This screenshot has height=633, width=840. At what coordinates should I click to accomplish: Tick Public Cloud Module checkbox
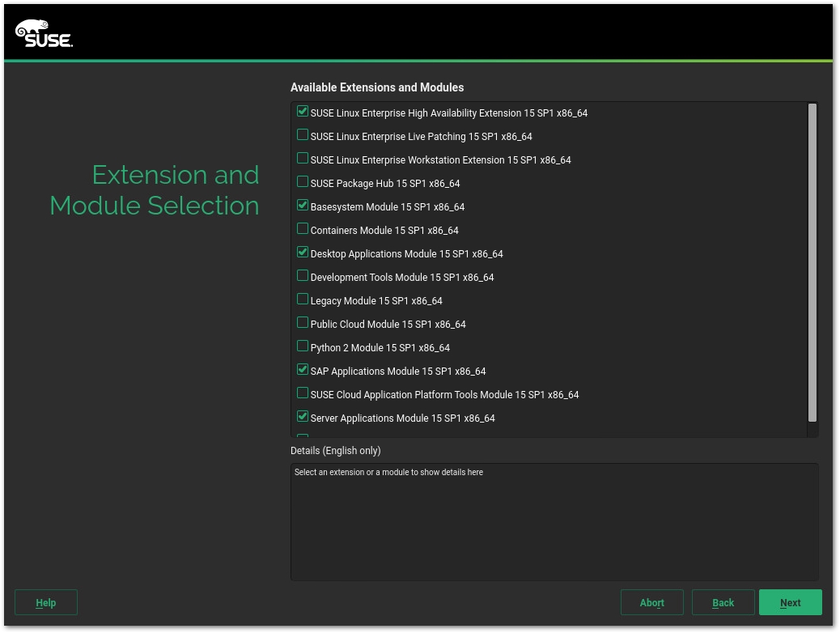(x=303, y=323)
